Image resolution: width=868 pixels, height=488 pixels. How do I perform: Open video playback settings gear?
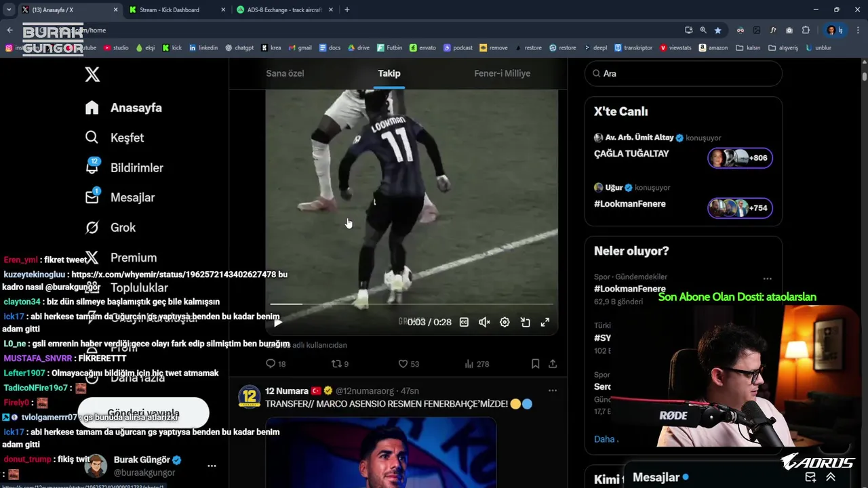coord(505,323)
